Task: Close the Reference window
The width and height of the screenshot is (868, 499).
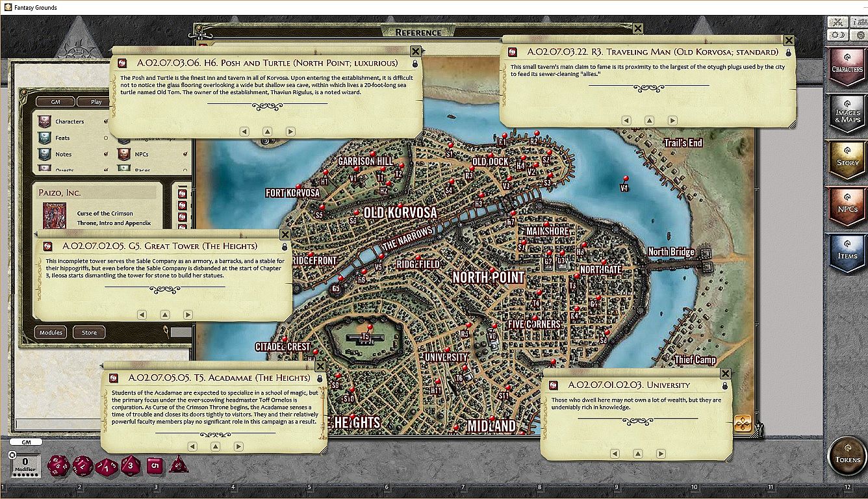Action: tap(638, 29)
